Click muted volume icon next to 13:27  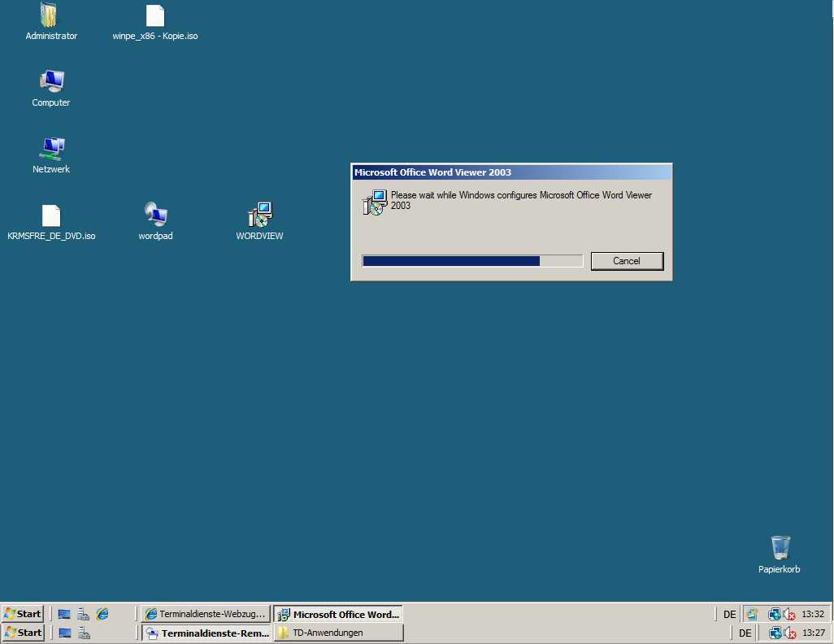(790, 633)
